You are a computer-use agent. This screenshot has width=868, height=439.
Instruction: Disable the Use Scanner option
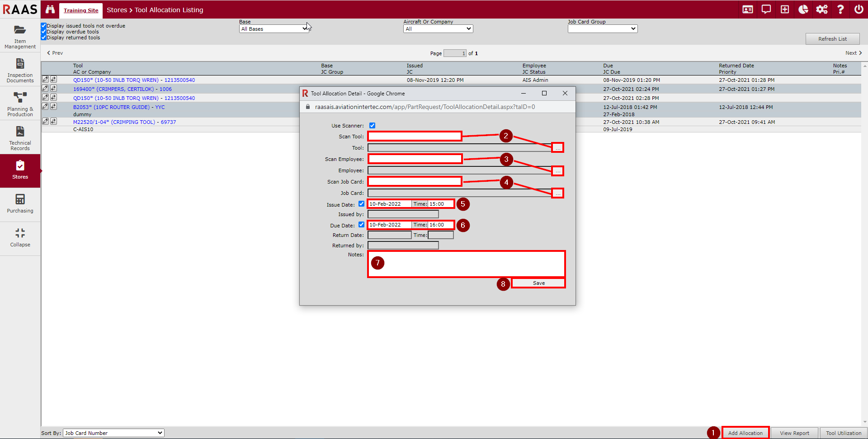point(372,125)
